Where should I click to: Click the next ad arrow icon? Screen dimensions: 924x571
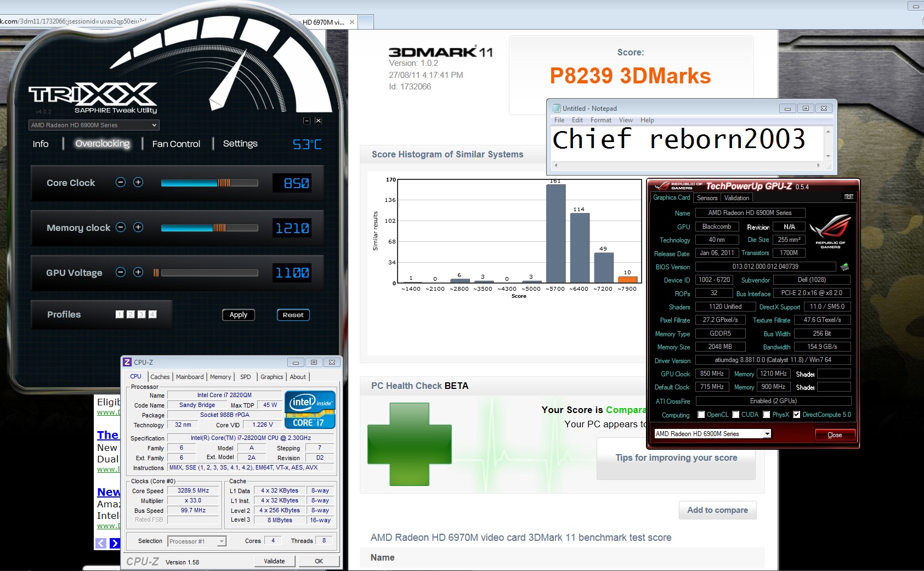tap(115, 543)
